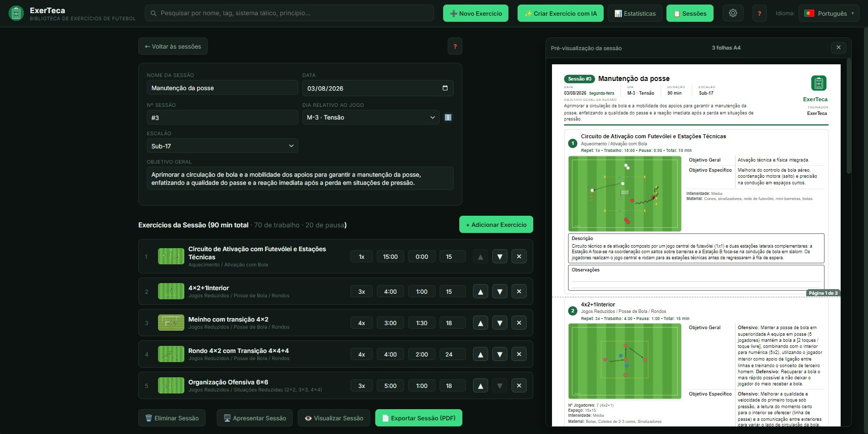
Task: Open 4×2+1Interior exercise thumbnail
Action: (171, 291)
